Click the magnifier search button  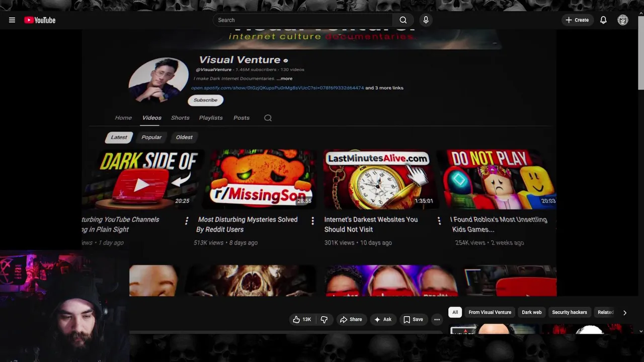pyautogui.click(x=403, y=20)
